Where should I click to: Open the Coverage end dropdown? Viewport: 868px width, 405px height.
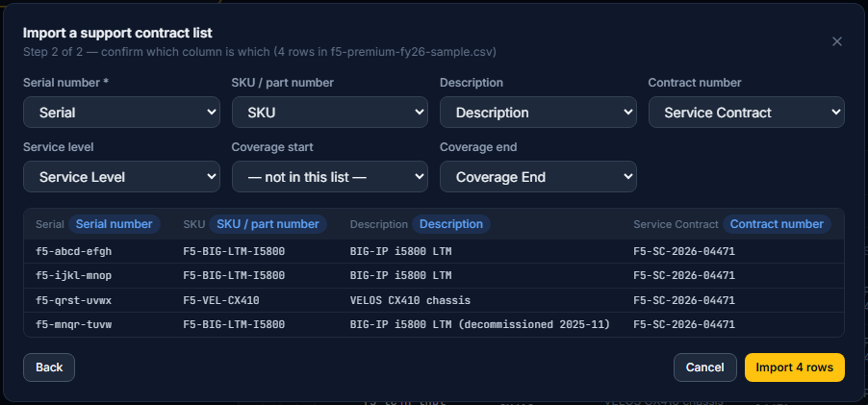[x=538, y=176]
